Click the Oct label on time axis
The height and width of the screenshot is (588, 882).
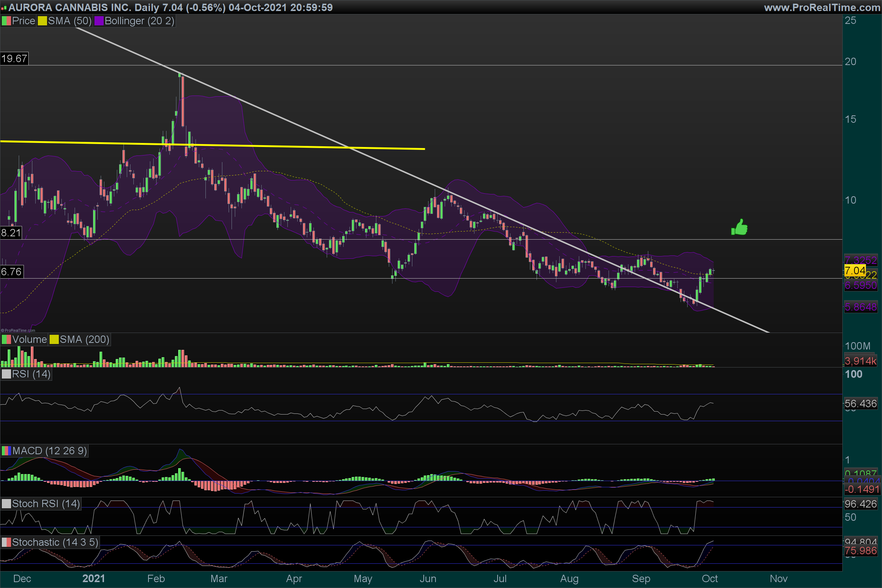click(710, 578)
